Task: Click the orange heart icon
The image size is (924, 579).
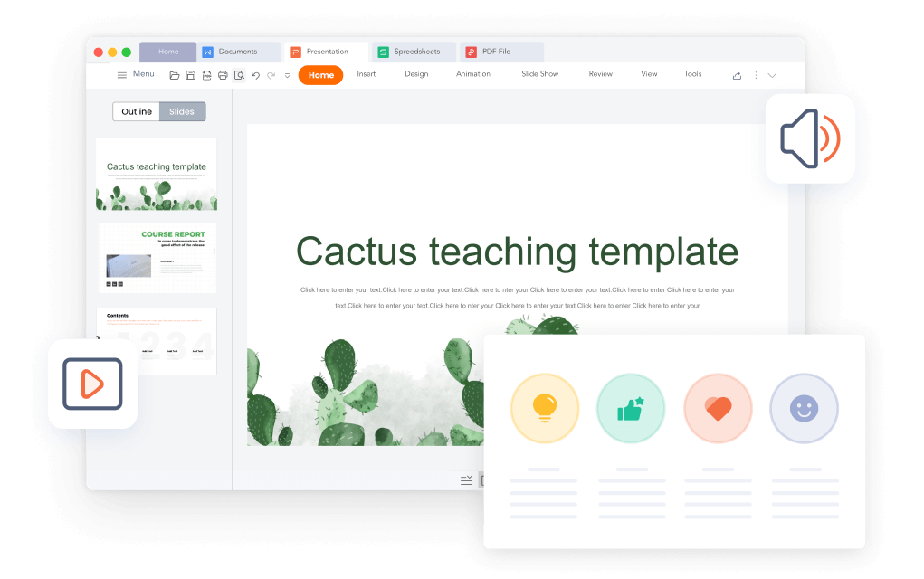Action: click(718, 408)
